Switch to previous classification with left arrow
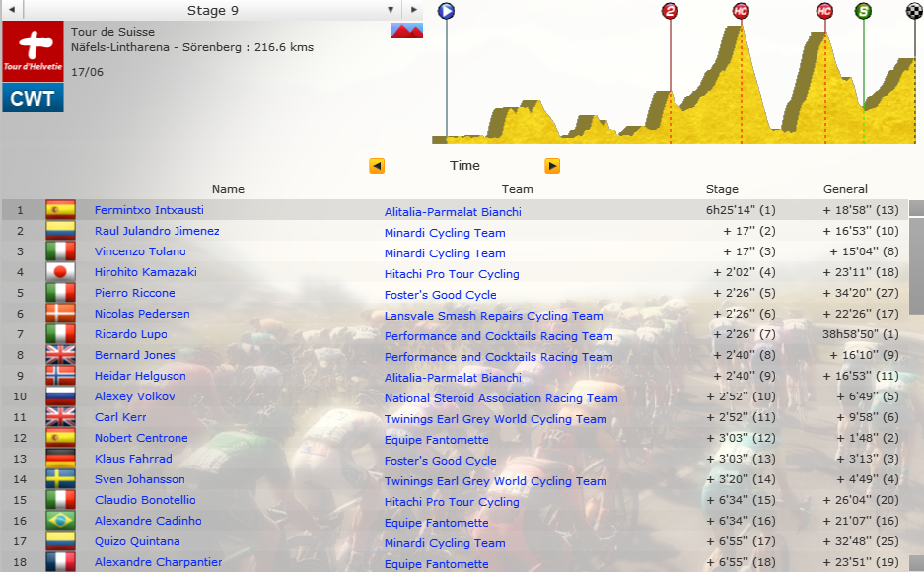 377,166
